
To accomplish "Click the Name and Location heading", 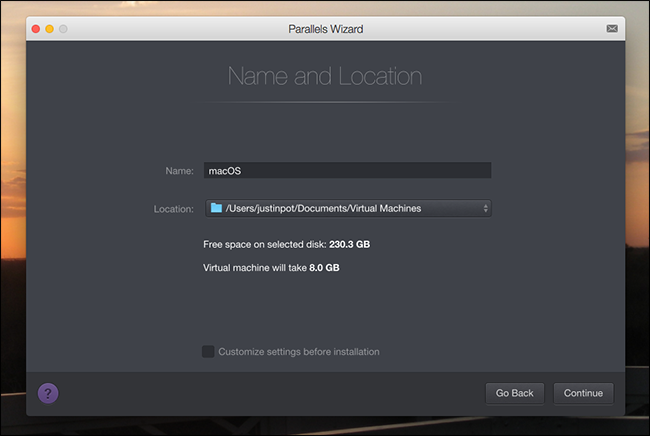I will coord(325,76).
